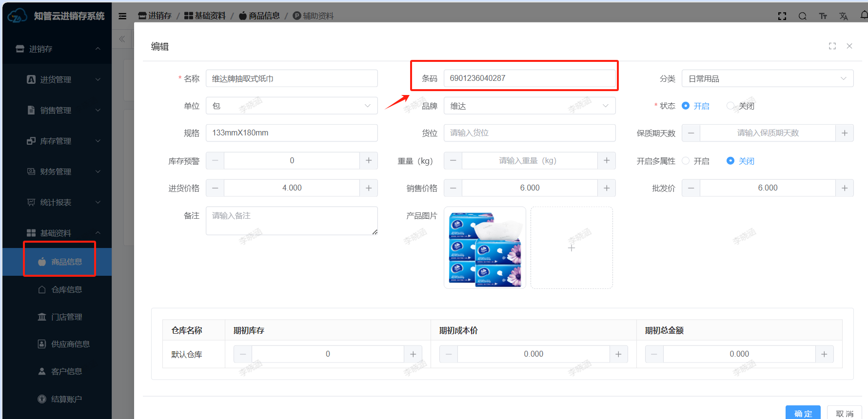
Task: Open 仓库信息 in the sidebar
Action: point(66,289)
